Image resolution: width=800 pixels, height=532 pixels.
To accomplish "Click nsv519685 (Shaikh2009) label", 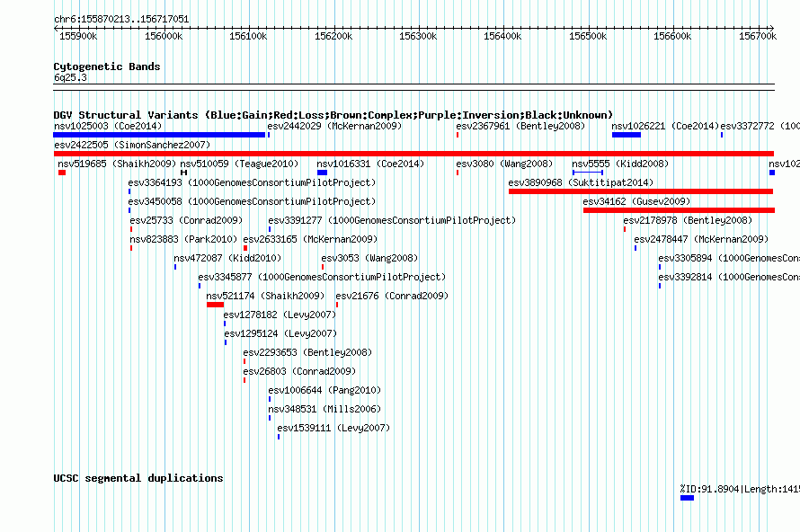I will point(117,164).
